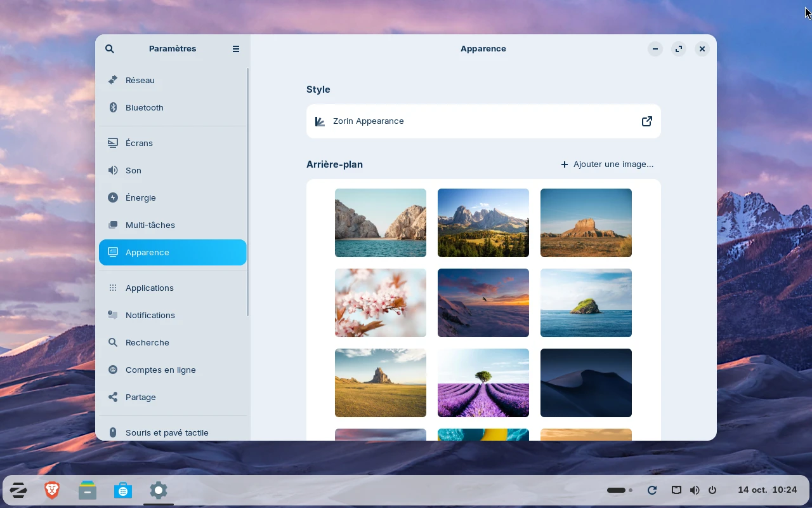Open the search in Paramètres sidebar

click(110, 49)
